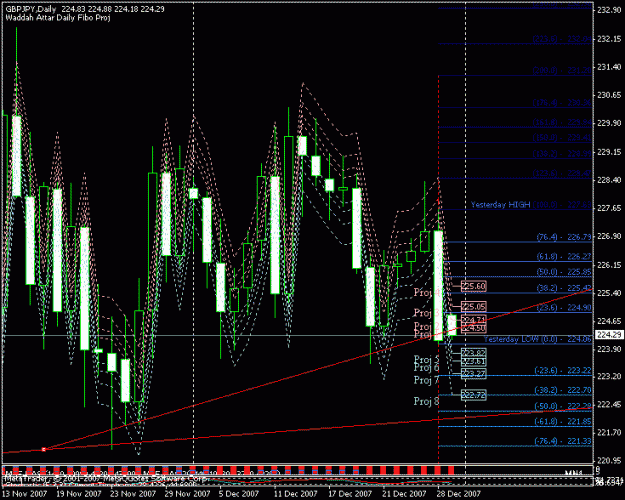Click the Yesterday HIGH label
625x500 pixels.
[501, 205]
